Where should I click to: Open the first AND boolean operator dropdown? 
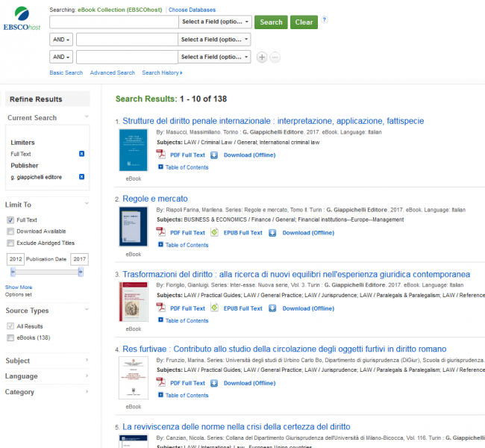click(61, 40)
